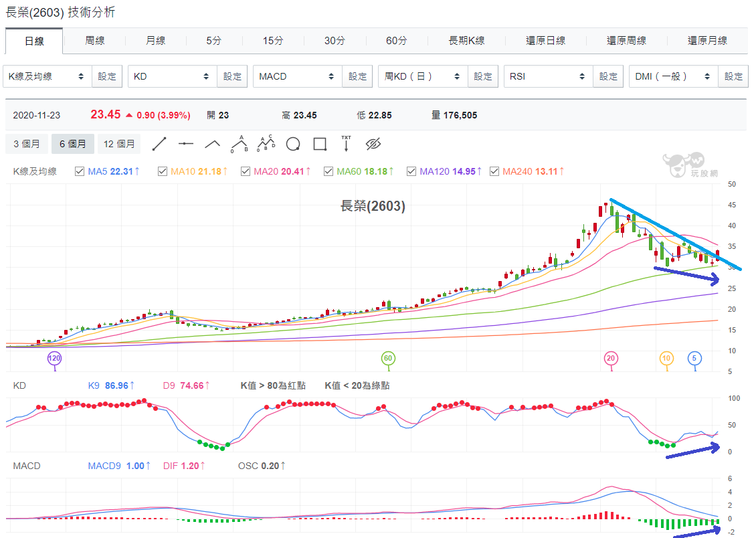The image size is (756, 538).
Task: Select the TXT text annotation tool
Action: pos(346,144)
